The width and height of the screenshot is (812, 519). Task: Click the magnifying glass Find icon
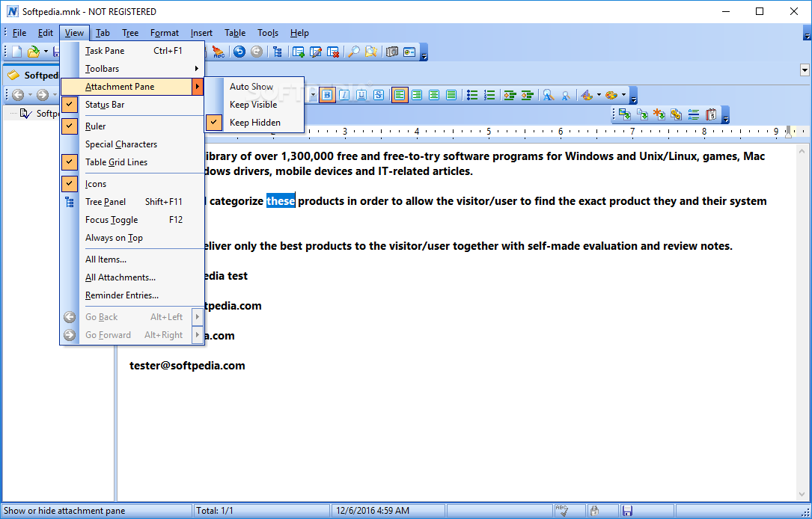click(x=354, y=52)
